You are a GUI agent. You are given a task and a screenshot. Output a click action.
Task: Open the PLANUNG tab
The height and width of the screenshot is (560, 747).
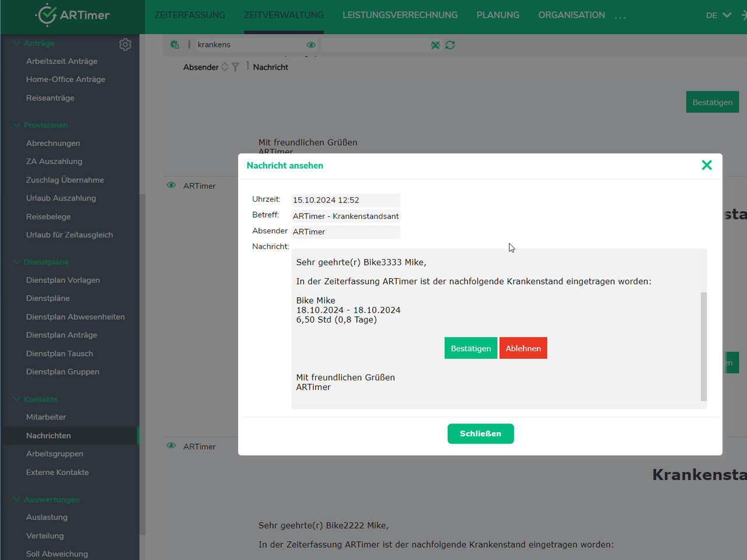[x=498, y=15]
